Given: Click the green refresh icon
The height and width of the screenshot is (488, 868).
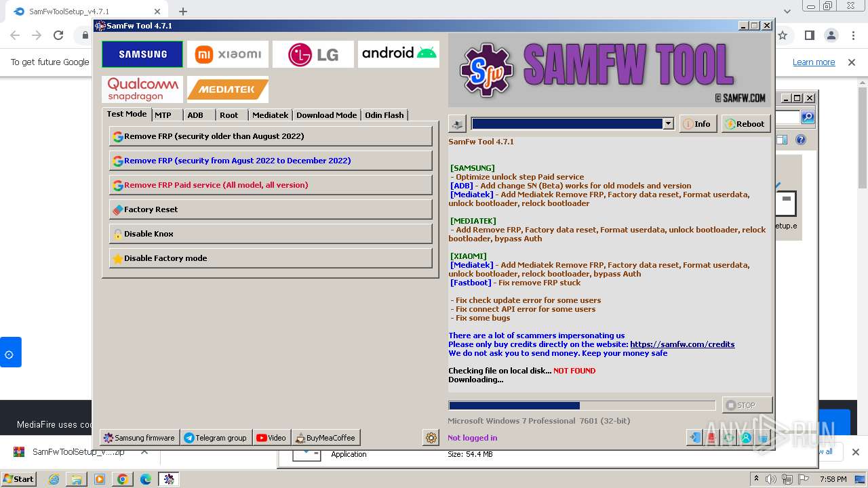Looking at the screenshot, I should 729,438.
